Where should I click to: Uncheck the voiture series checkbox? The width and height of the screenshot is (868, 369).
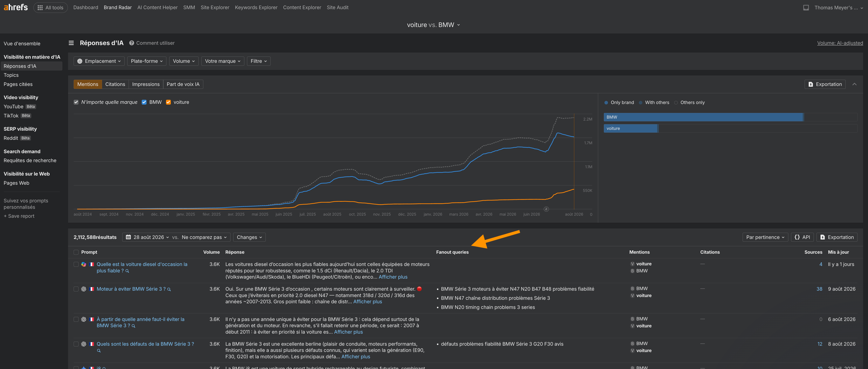(x=168, y=102)
